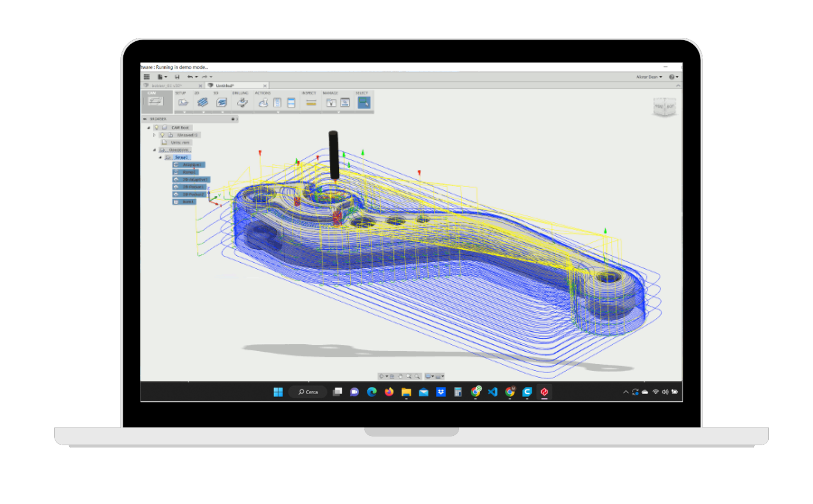Viewport: 813px width, 504px height.
Task: Open the Task Manager icon under Manage
Action: tap(345, 103)
